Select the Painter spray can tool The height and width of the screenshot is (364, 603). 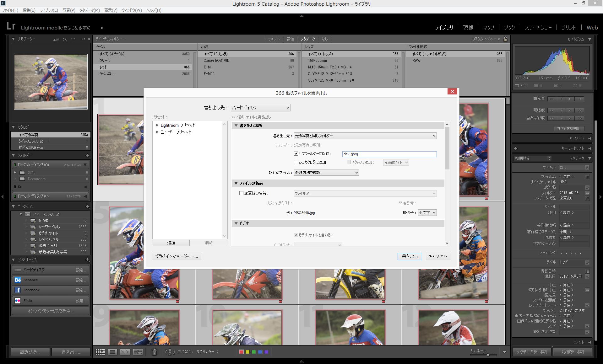(155, 352)
